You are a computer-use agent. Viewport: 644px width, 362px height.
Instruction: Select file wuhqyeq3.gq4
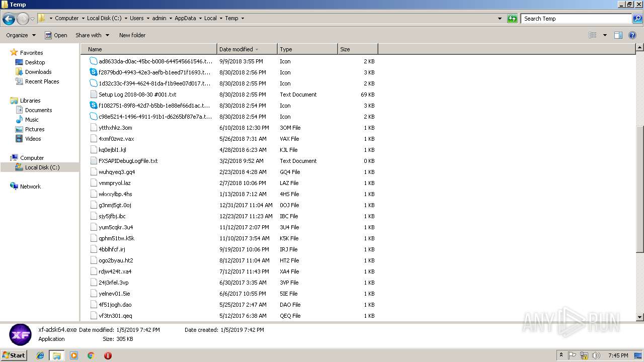117,172
